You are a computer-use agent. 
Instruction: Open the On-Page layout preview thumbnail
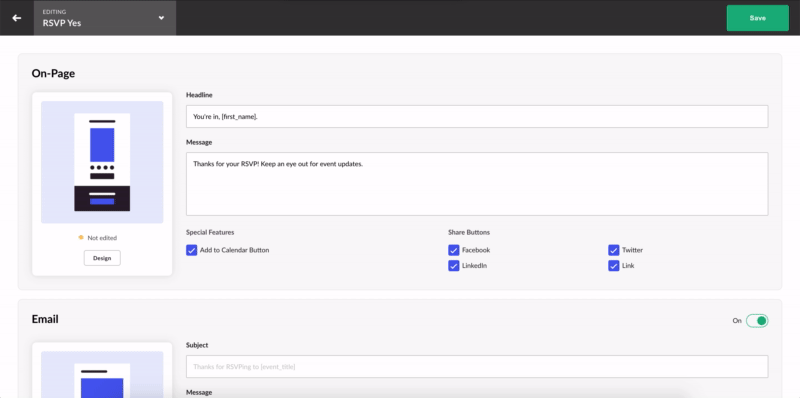pyautogui.click(x=102, y=162)
